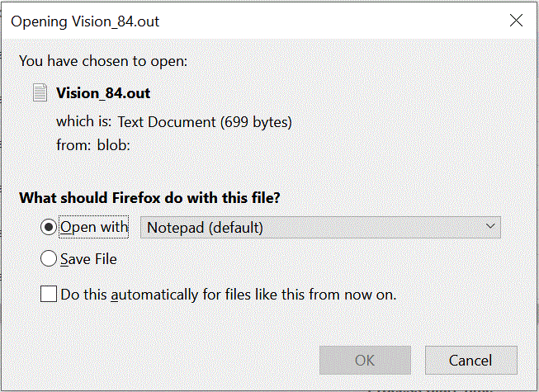The width and height of the screenshot is (539, 392).
Task: Click the Text Document (699 bytes) description
Action: (x=205, y=121)
